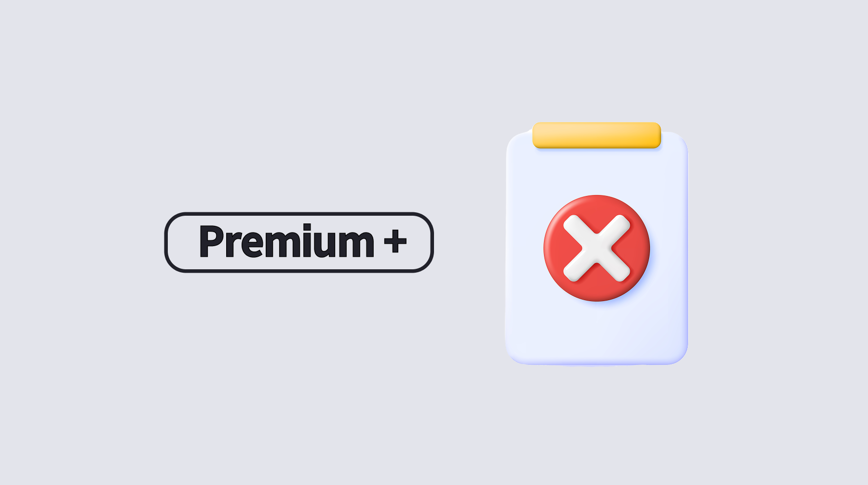Click the clipboard area between clip and X

597,171
